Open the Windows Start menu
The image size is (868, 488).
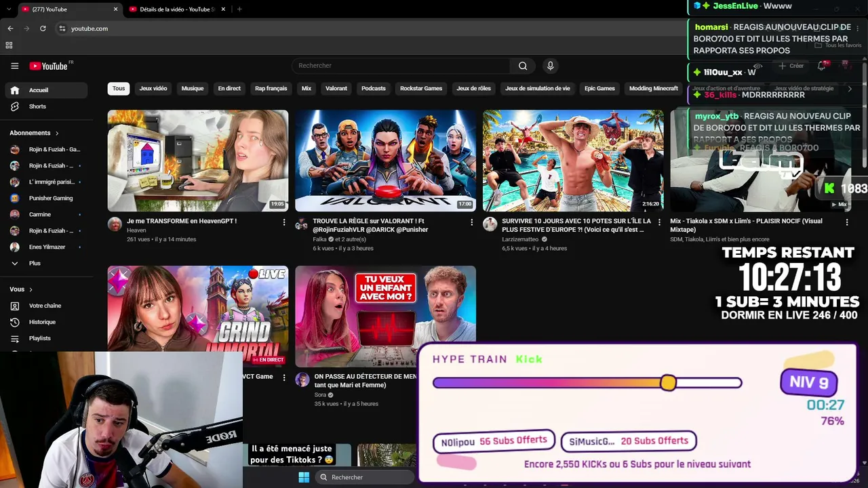coord(304,477)
